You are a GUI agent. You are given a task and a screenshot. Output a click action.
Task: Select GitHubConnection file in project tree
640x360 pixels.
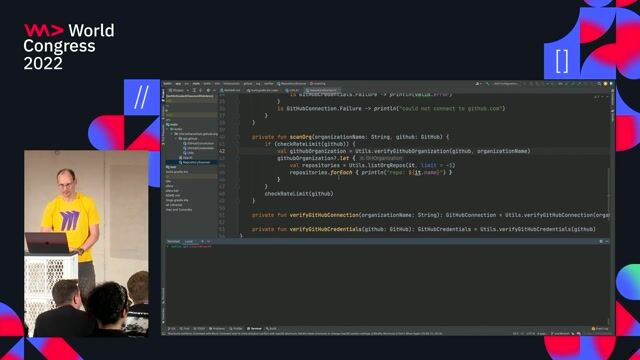click(x=198, y=143)
